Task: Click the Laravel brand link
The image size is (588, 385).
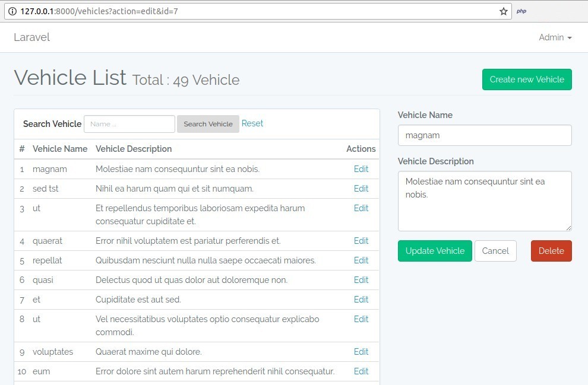Action: tap(31, 37)
